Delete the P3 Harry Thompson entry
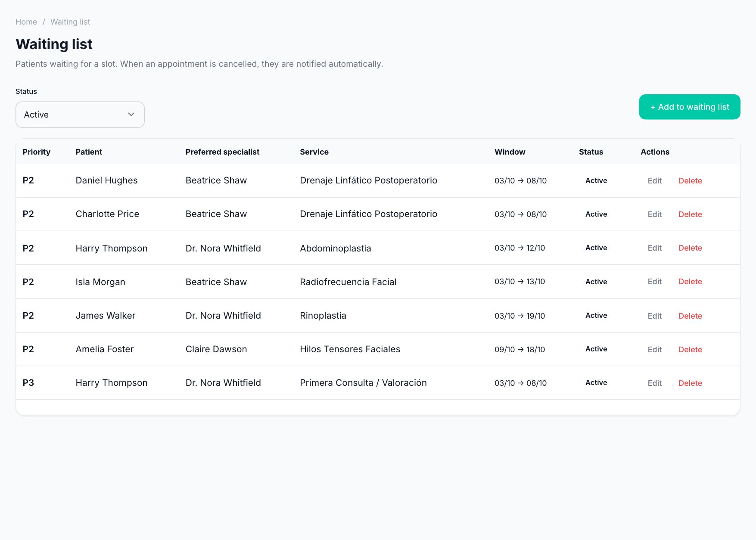The width and height of the screenshot is (756, 540). click(x=690, y=383)
